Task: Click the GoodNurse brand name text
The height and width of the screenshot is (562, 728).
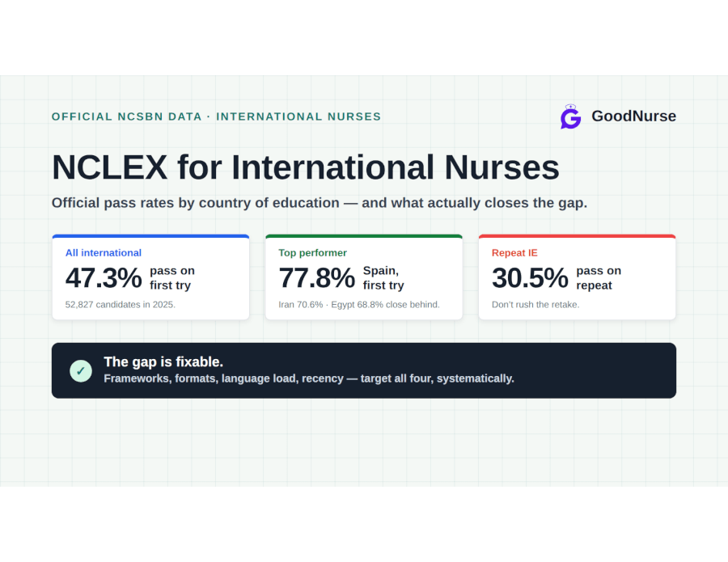Action: (633, 116)
